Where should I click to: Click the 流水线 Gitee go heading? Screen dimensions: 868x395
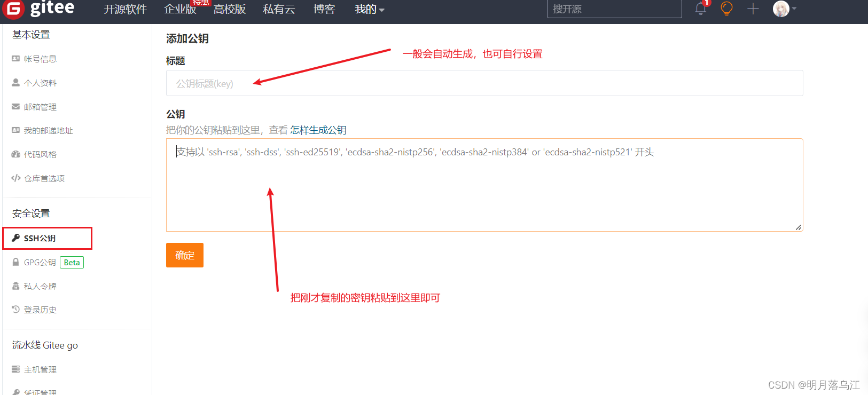[45, 345]
